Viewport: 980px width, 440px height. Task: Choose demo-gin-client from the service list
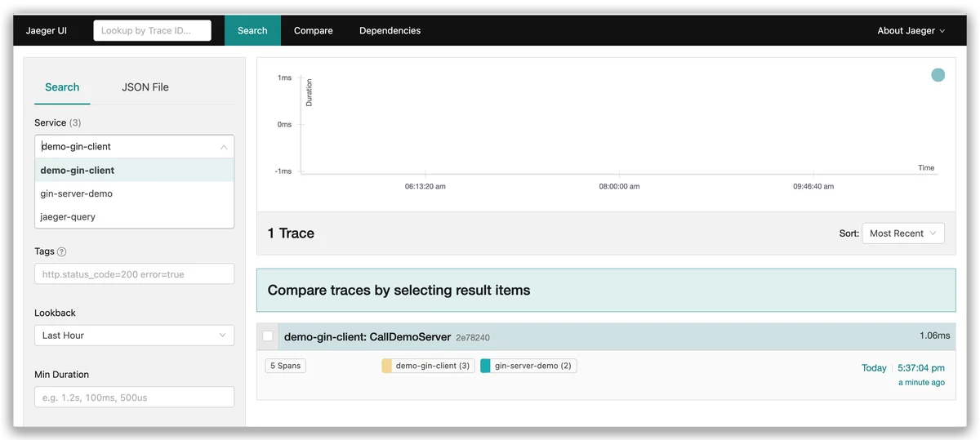(135, 170)
